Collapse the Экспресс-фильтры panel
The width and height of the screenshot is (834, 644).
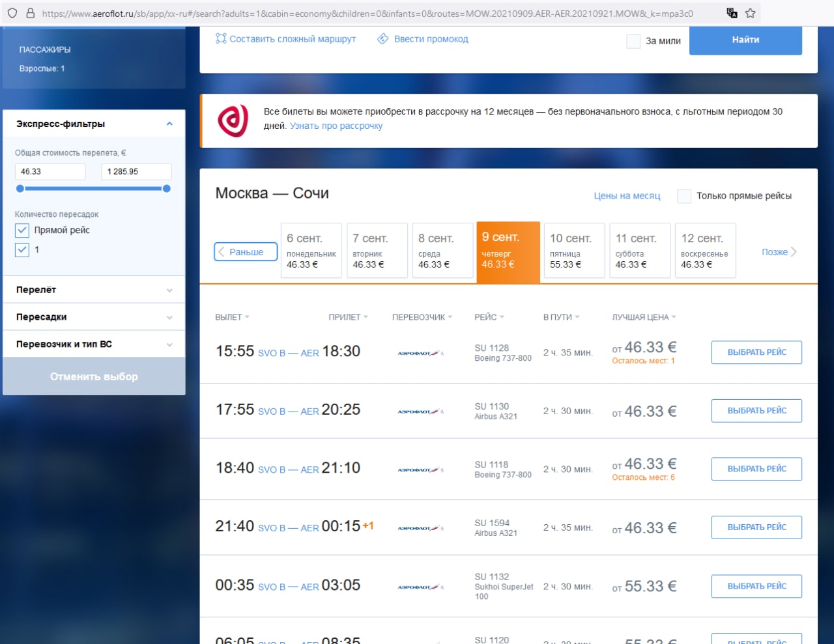(x=169, y=124)
